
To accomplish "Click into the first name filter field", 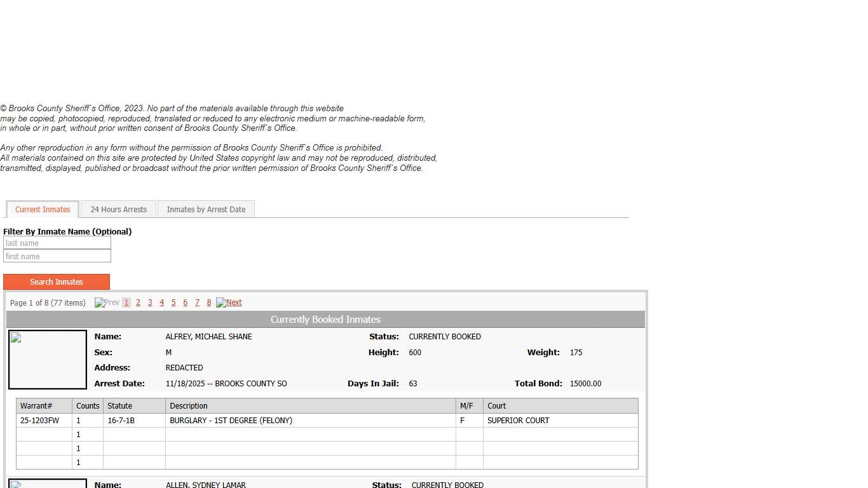I will click(57, 257).
